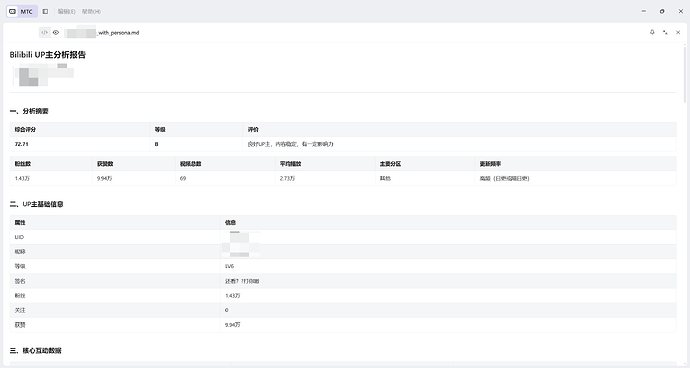Click the 二、UP主基础信息 heading
Viewport: 690px width, 368px height.
tap(37, 204)
